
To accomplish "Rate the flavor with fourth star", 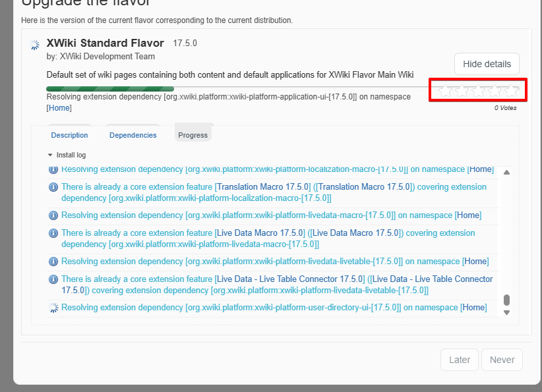I will pyautogui.click(x=495, y=91).
